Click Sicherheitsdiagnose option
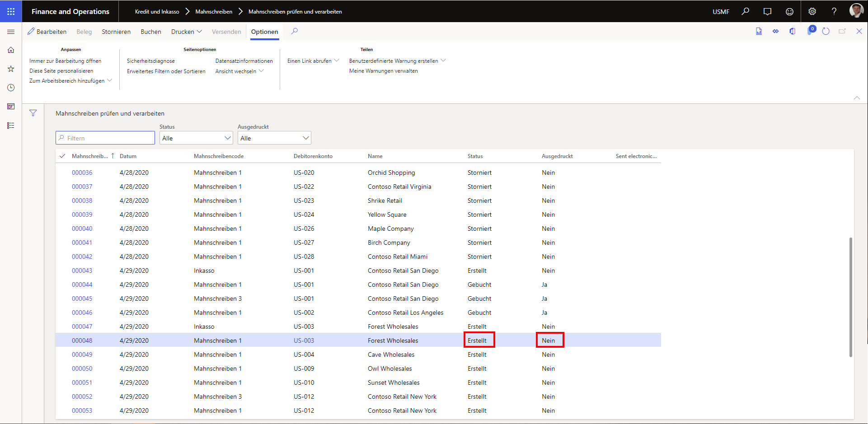This screenshot has height=424, width=868. (x=150, y=61)
